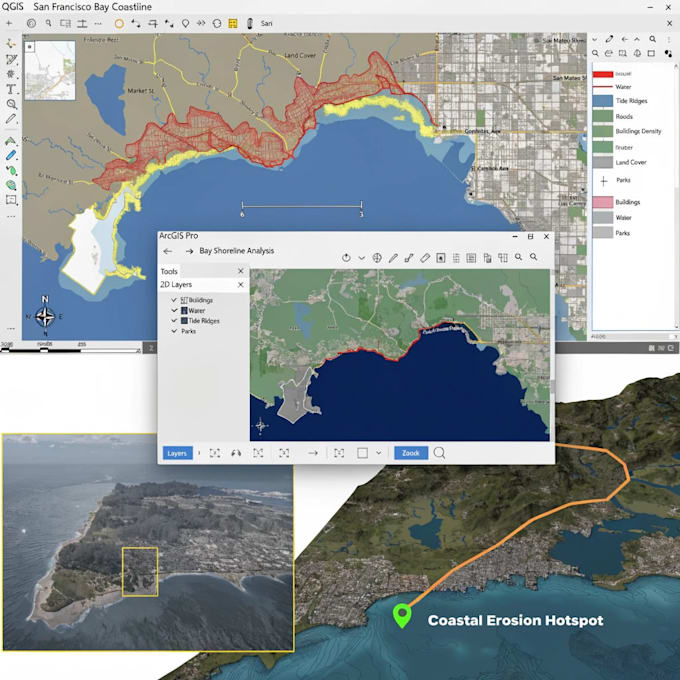Image resolution: width=680 pixels, height=680 pixels.
Task: Toggle Buildings layer checkmark in ArcGIS 2D Layers
Action: 174,300
